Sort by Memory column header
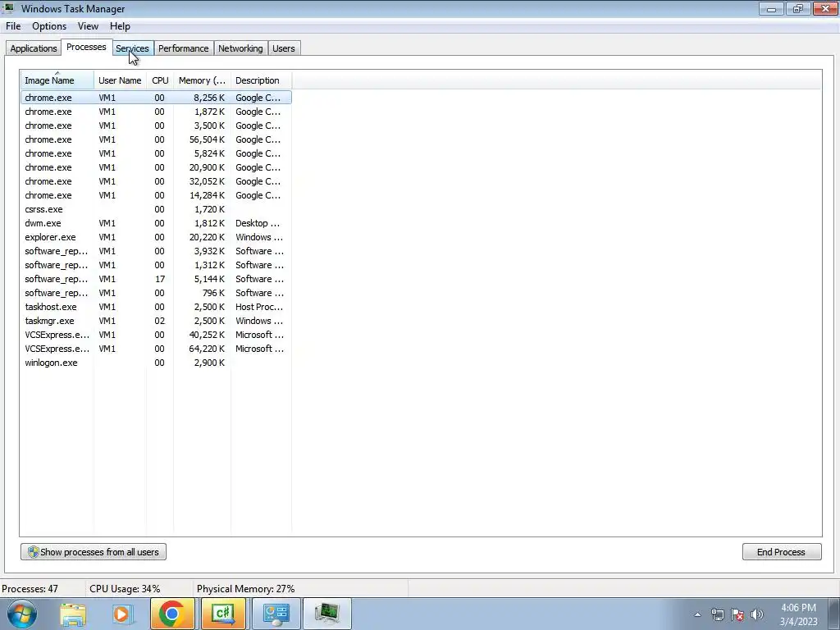 (x=202, y=80)
